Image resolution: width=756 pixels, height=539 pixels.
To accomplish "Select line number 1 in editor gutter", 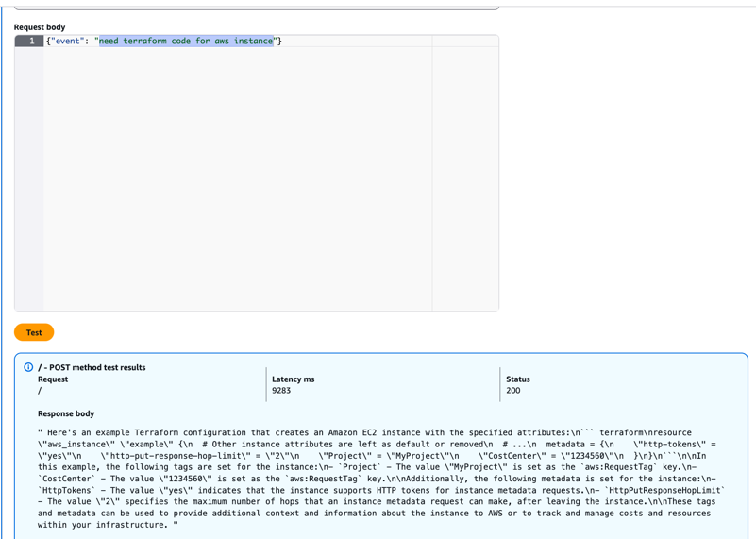I will 30,41.
